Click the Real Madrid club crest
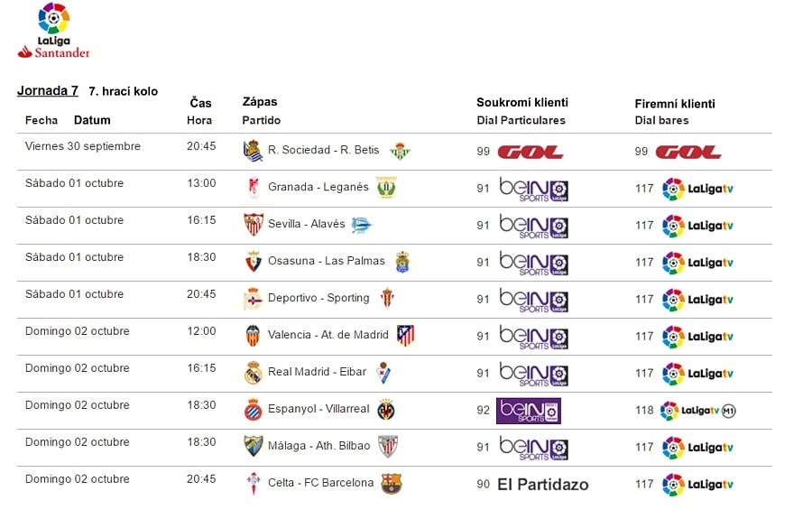This screenshot has width=812, height=519. click(253, 373)
